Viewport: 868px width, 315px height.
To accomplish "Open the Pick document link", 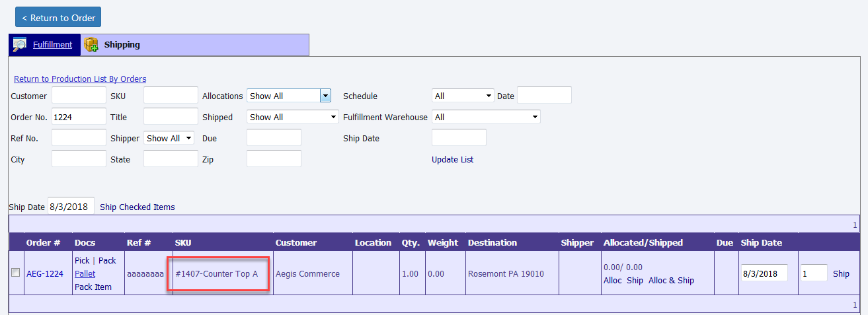I will click(x=82, y=261).
